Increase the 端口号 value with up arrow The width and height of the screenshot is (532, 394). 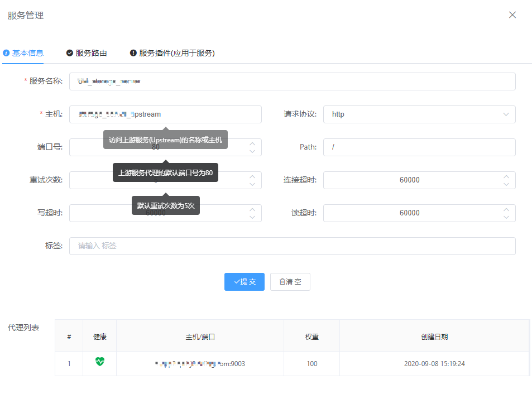pyautogui.click(x=252, y=143)
